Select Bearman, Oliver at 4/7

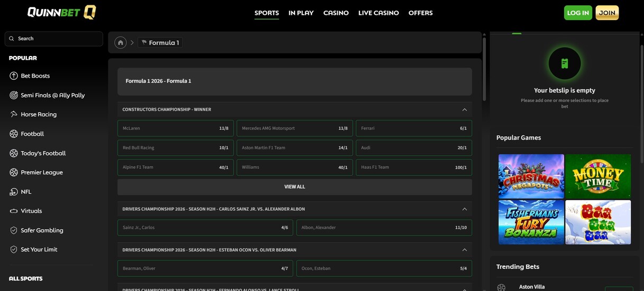pos(205,268)
